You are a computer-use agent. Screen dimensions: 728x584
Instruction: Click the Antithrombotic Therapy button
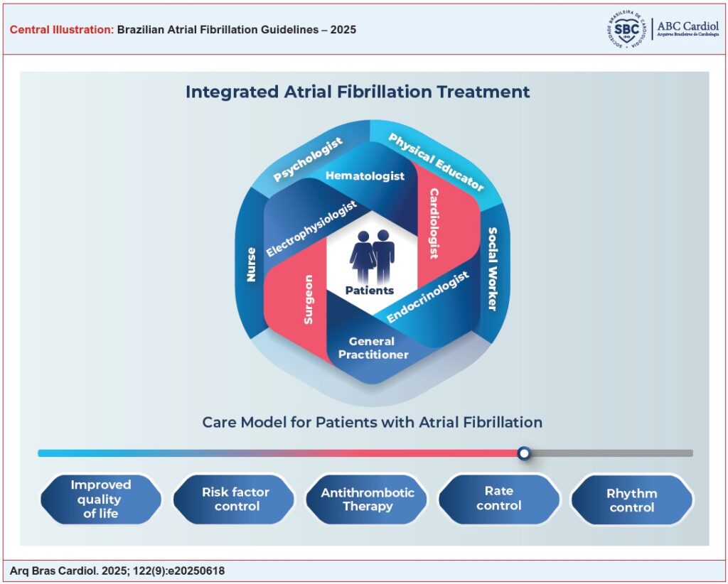(366, 499)
